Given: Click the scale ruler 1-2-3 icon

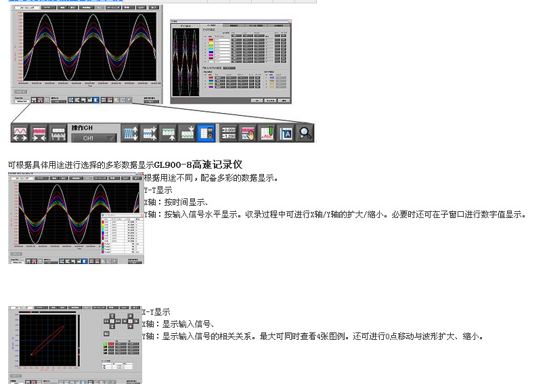Looking at the screenshot, I should pyautogui.click(x=58, y=133).
